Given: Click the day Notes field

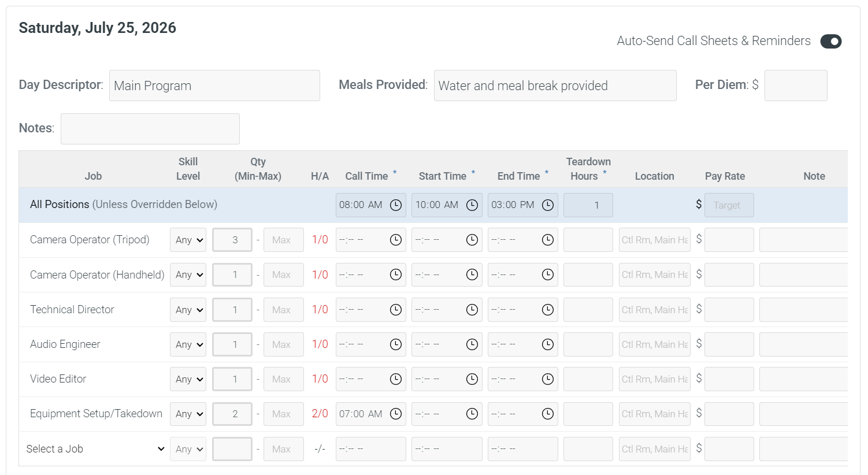Looking at the screenshot, I should [x=150, y=129].
